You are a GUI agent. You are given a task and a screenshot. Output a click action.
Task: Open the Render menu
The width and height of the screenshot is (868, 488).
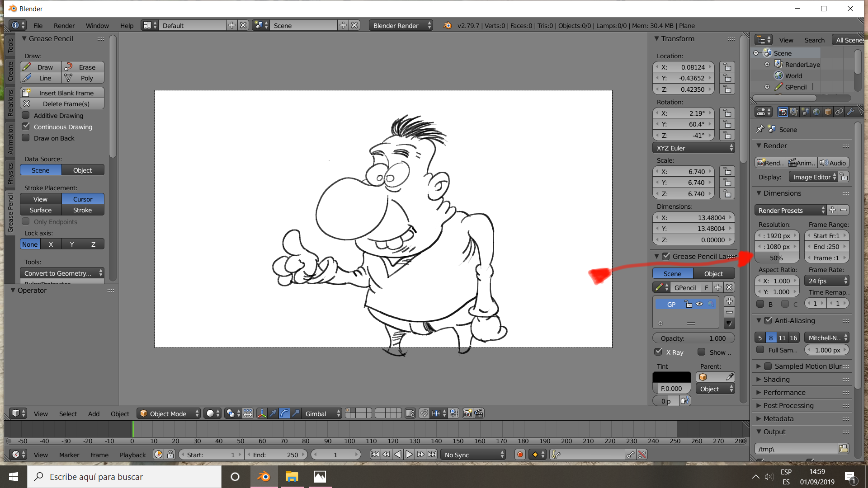click(64, 25)
